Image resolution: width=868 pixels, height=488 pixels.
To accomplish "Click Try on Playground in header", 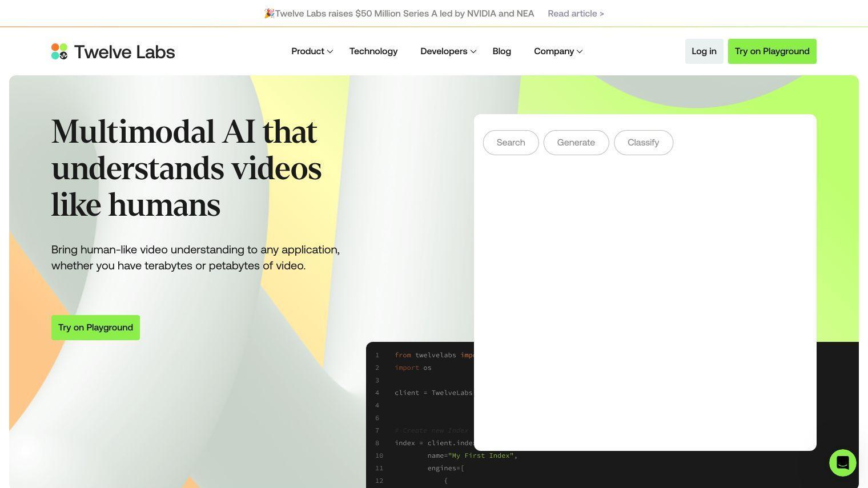I will (772, 51).
